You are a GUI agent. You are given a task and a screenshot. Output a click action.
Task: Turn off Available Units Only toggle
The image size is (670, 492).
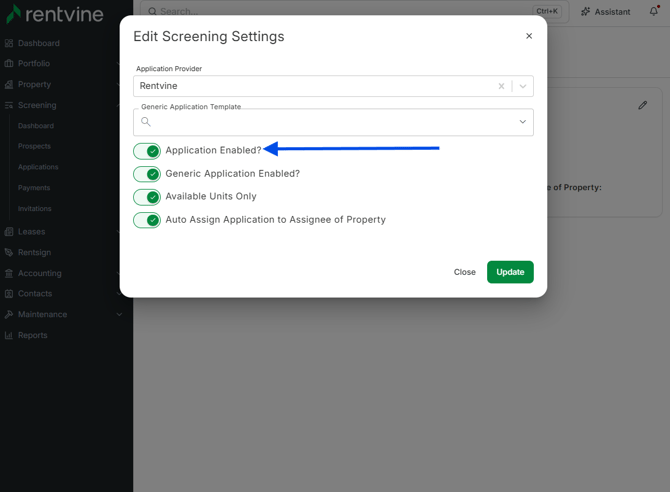point(147,197)
